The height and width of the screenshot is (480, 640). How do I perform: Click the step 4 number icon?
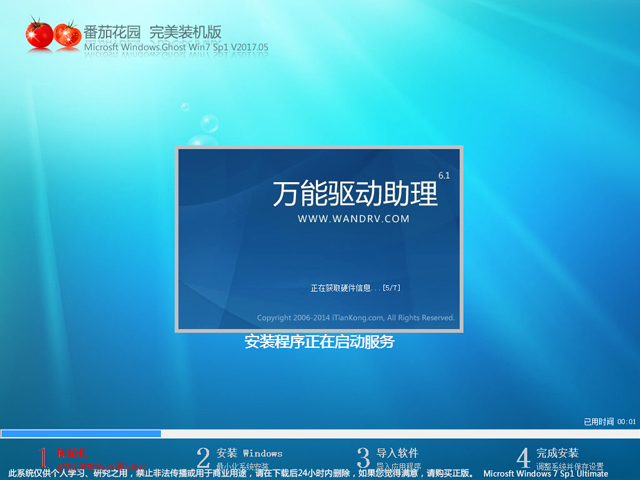[522, 458]
